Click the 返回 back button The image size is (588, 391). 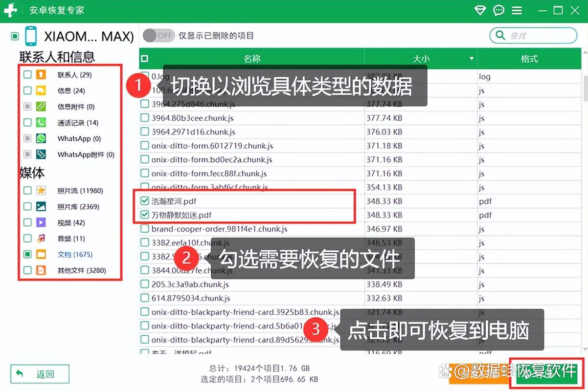[39, 373]
